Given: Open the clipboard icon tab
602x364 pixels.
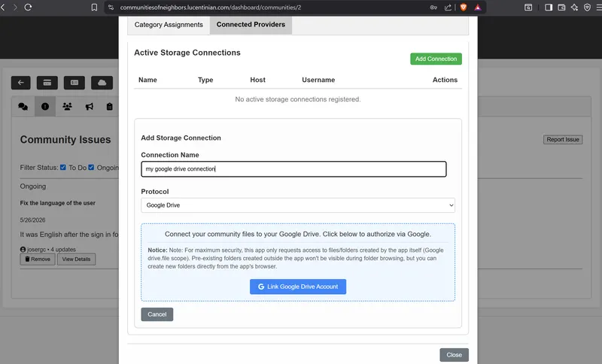Looking at the screenshot, I should coord(109,107).
